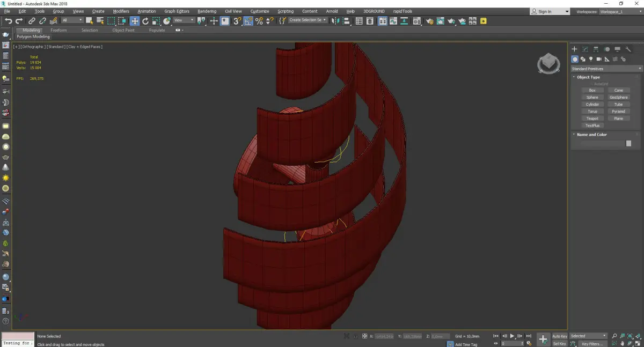Click the Teapot primitive button
Screen dimensions: 644x347
click(592, 118)
